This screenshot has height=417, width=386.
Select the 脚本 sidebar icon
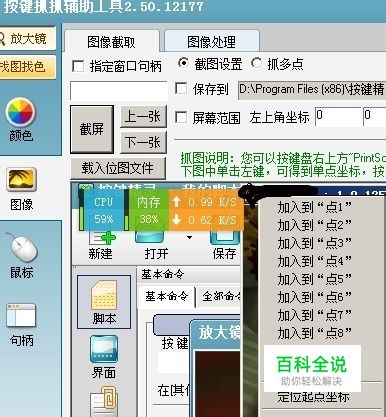[x=104, y=302]
